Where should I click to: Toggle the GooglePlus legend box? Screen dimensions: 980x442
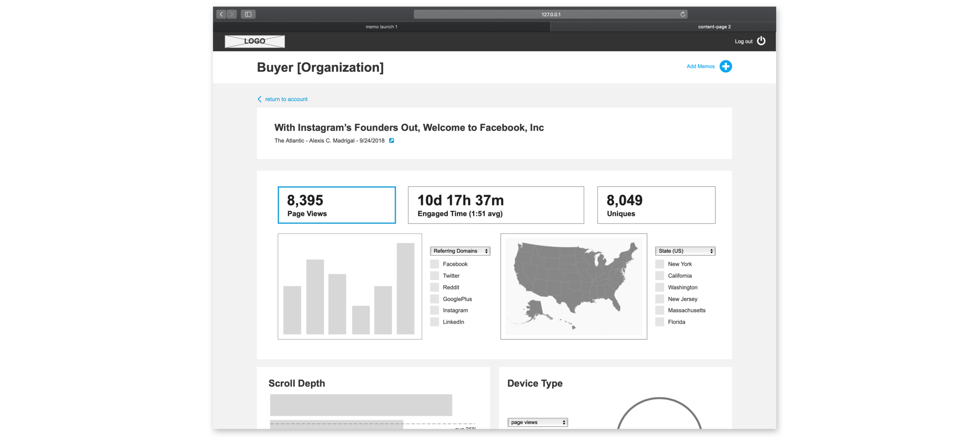point(434,299)
